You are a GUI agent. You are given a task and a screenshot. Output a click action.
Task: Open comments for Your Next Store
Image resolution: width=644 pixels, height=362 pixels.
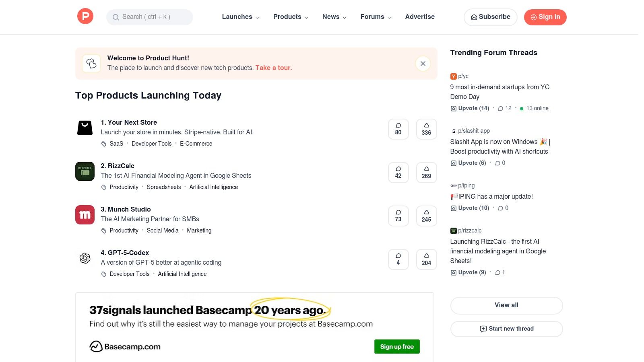pos(398,129)
